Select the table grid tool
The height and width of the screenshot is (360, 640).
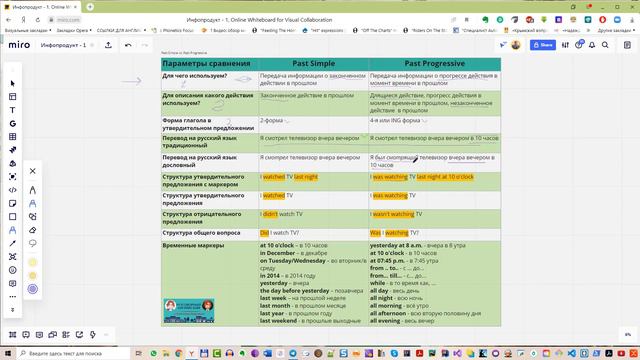(x=13, y=137)
